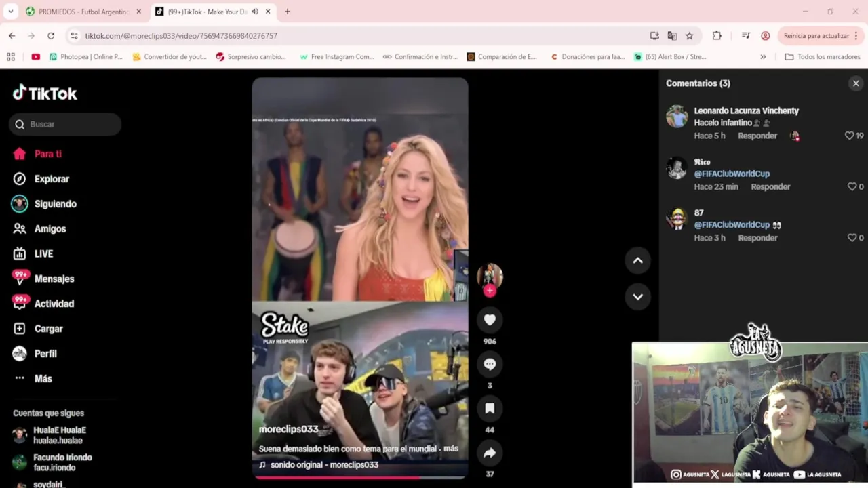This screenshot has width=868, height=488.
Task: Open the Alert Box / Stre... bookmark
Action: tap(670, 57)
